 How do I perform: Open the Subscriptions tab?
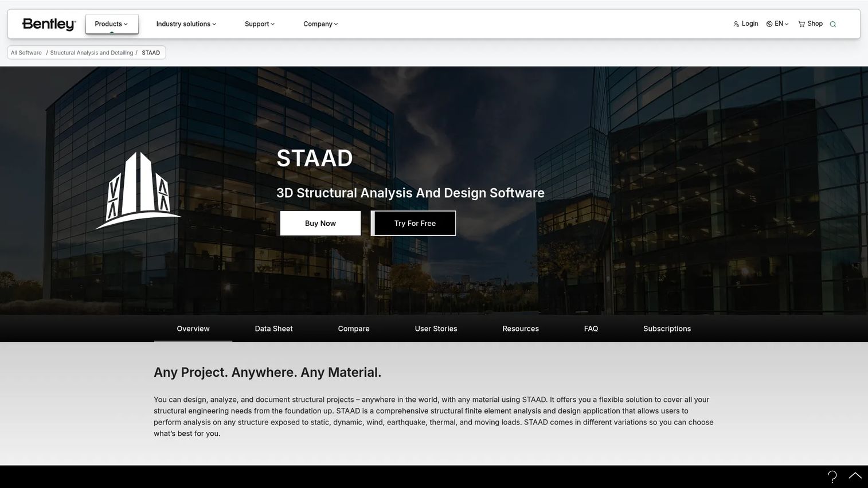click(667, 329)
